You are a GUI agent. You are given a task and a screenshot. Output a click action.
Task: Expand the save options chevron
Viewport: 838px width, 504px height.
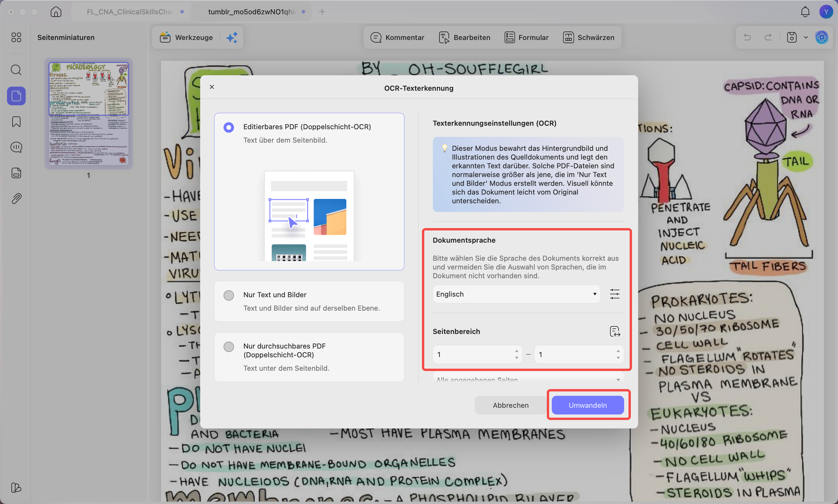806,37
